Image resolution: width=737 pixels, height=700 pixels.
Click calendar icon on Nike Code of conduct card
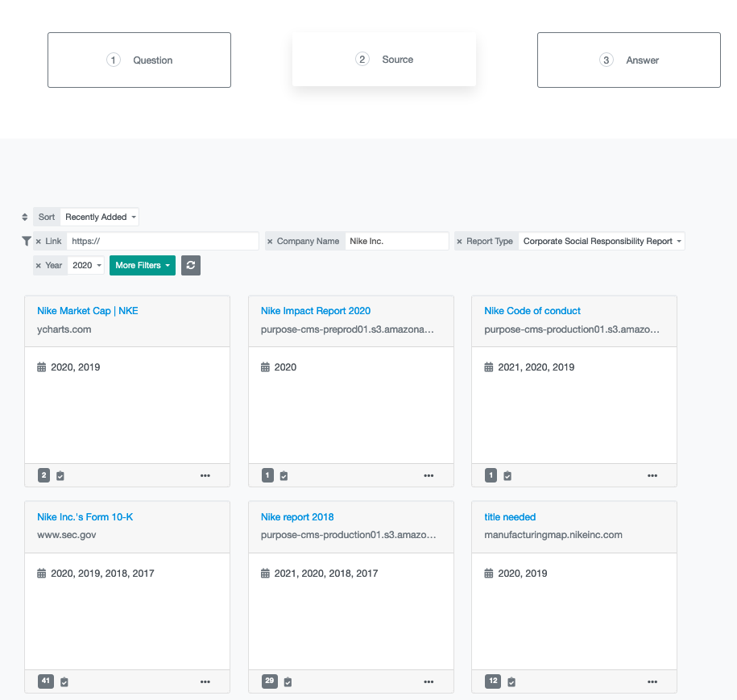489,367
